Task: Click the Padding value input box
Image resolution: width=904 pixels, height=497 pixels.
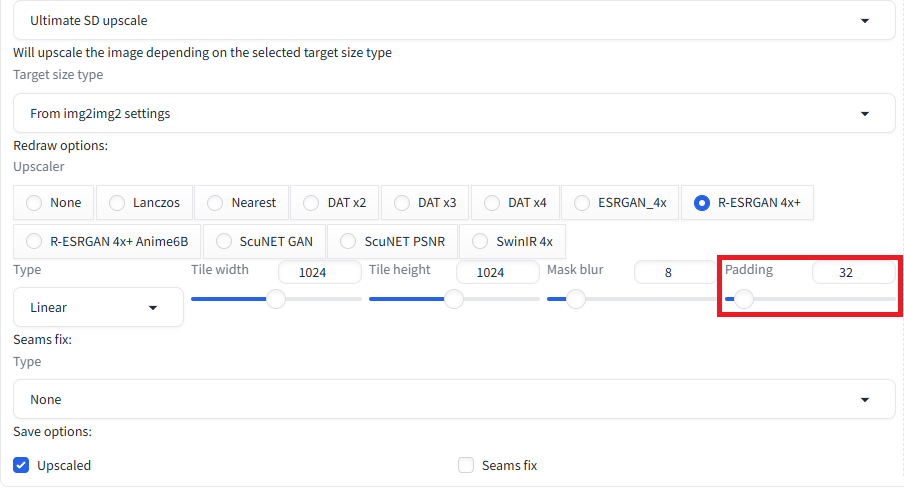Action: pyautogui.click(x=853, y=272)
